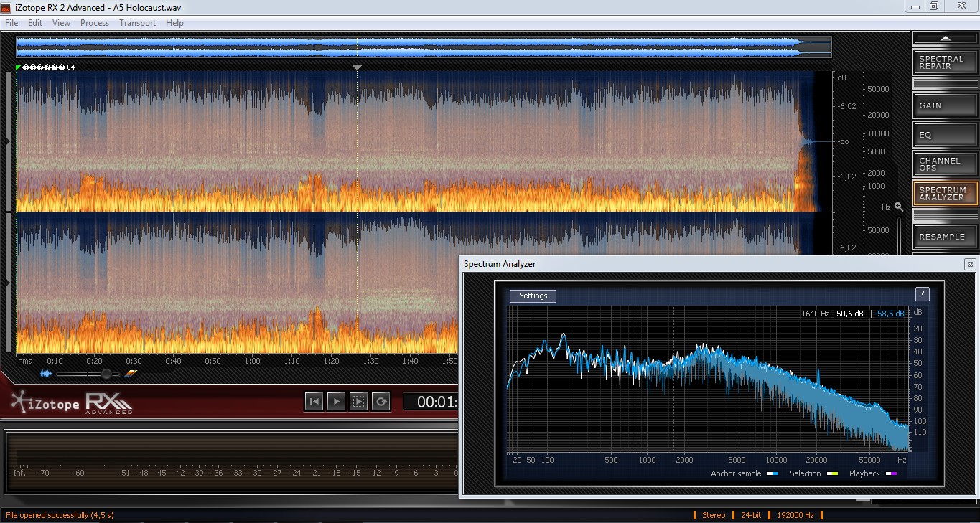The width and height of the screenshot is (980, 523).
Task: Click the frequency zoom-in magnifier icon
Action: (x=898, y=207)
